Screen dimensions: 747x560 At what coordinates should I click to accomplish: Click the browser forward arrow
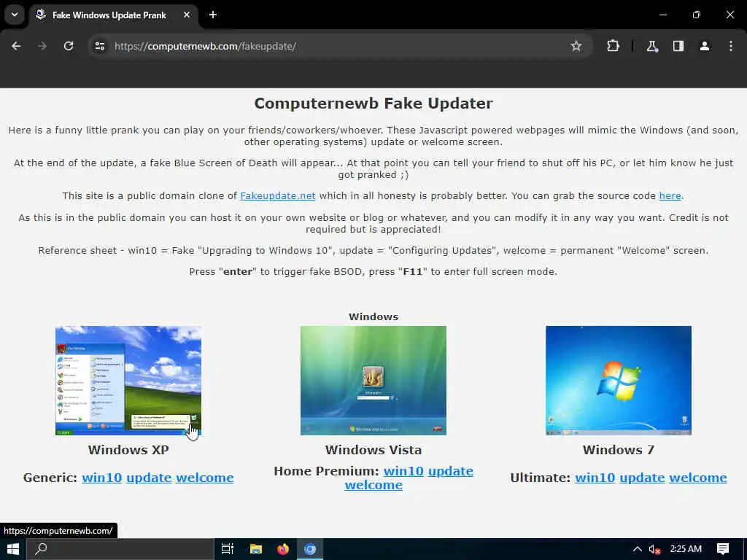click(x=42, y=46)
